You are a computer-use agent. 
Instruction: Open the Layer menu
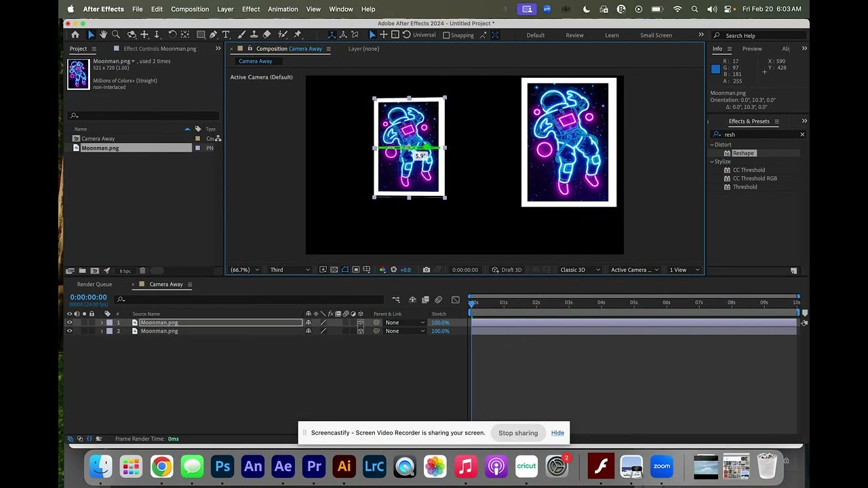click(x=225, y=9)
